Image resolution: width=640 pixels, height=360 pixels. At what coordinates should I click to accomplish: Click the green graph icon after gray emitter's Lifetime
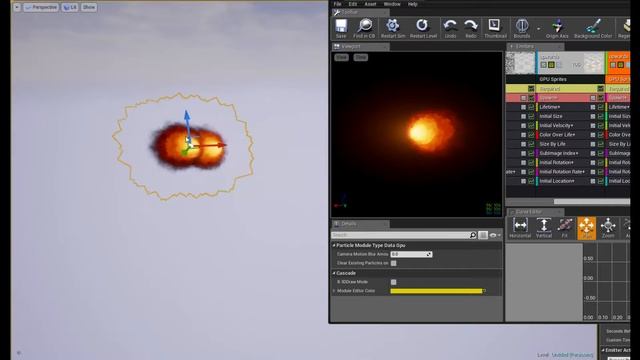(601, 107)
